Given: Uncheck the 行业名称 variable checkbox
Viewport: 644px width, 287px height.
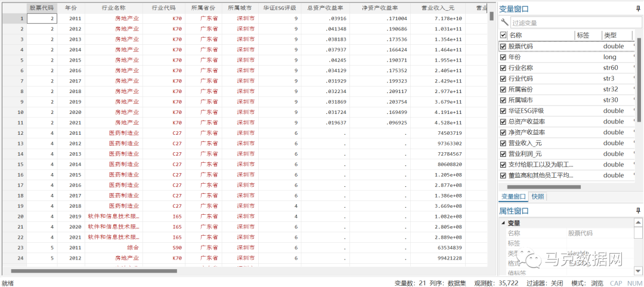Looking at the screenshot, I should click(x=503, y=68).
